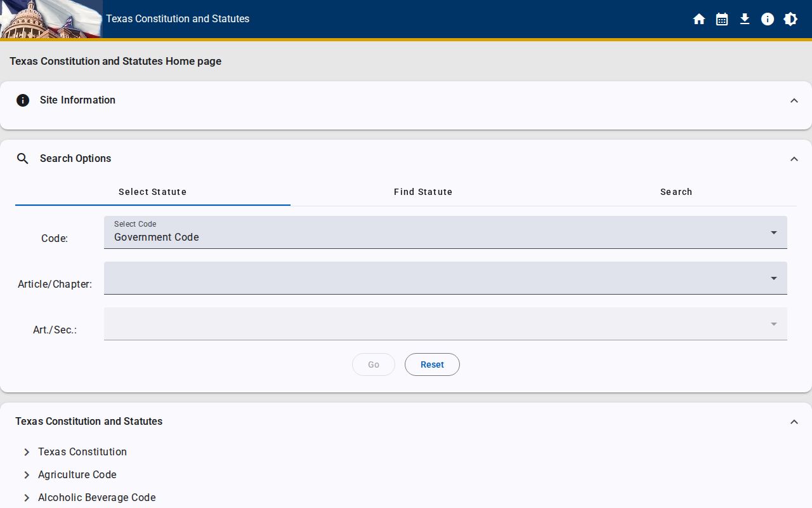This screenshot has width=812, height=508.
Task: Switch to Select Statute tab
Action: click(x=153, y=192)
